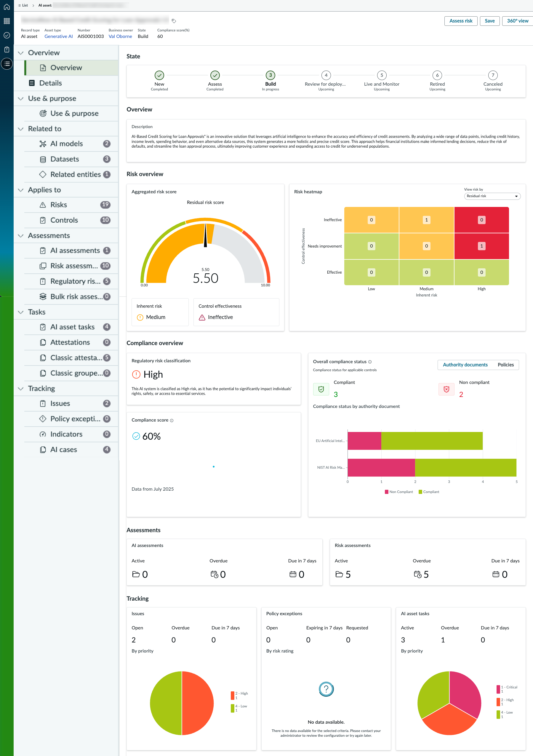The width and height of the screenshot is (533, 756).
Task: Open Issues in sidebar
Action: (x=71, y=403)
